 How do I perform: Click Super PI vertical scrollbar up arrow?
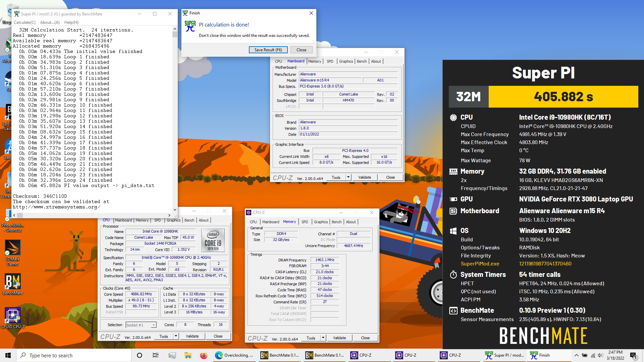coord(175,29)
